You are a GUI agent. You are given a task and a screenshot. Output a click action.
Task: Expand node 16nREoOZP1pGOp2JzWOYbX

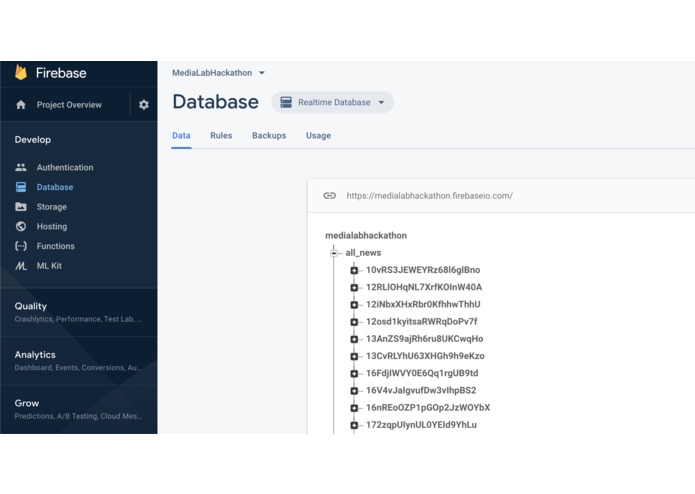(354, 408)
